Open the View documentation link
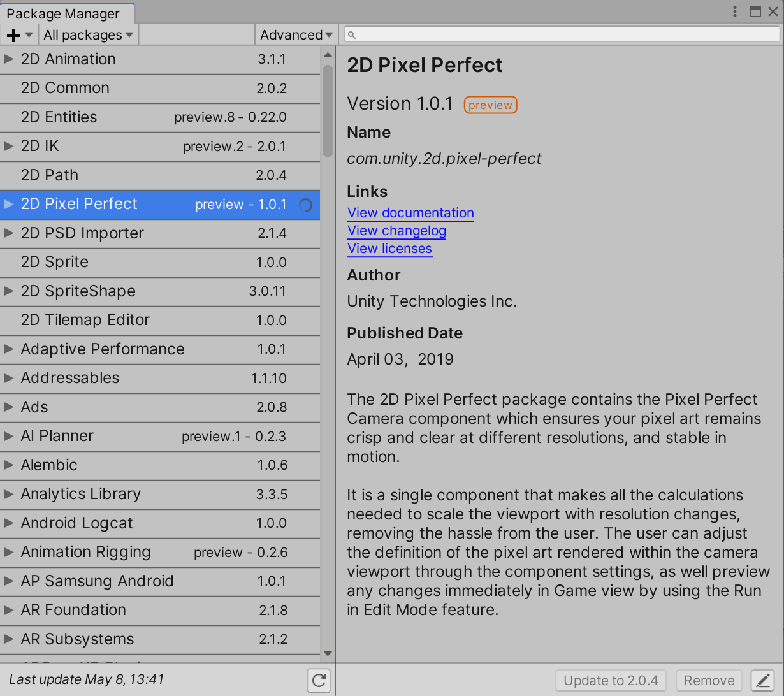 [410, 213]
